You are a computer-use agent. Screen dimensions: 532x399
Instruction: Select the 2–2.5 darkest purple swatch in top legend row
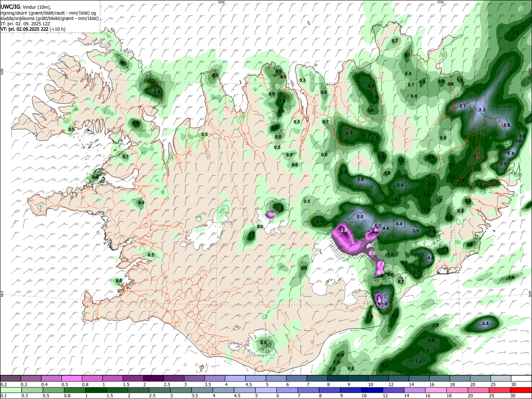(x=153, y=378)
